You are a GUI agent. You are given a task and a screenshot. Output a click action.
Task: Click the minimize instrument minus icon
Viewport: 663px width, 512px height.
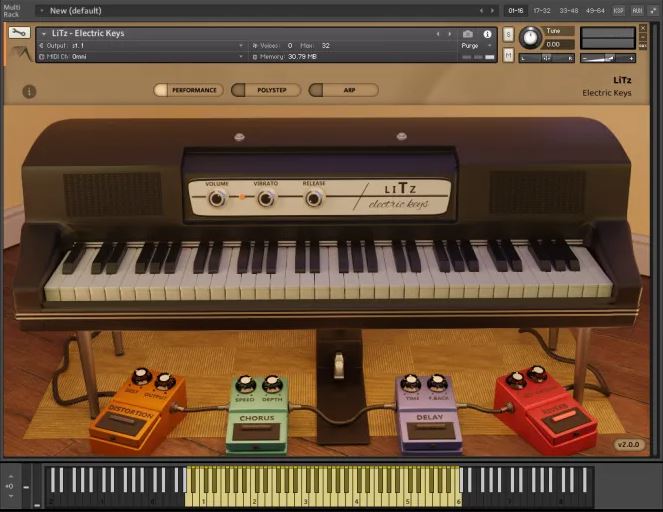(643, 37)
